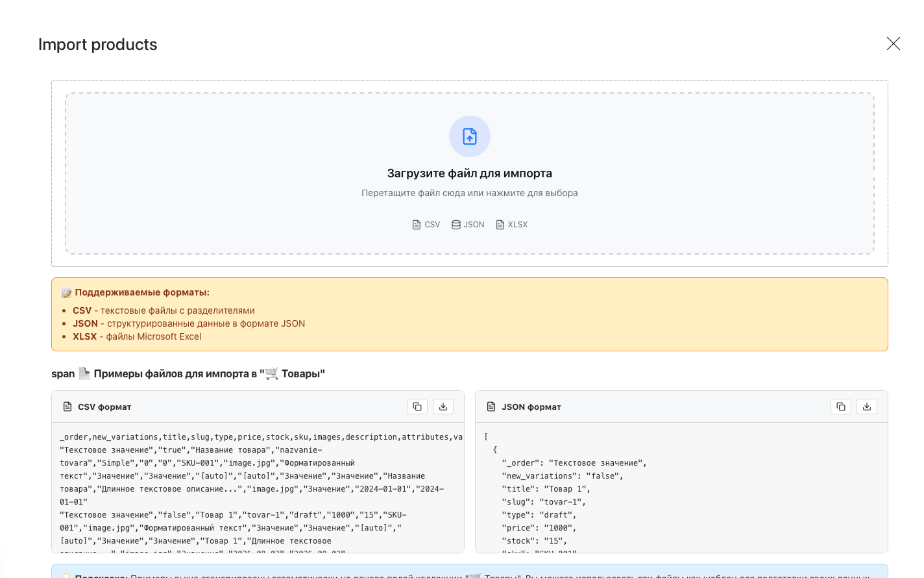Copy the JSON example to clipboard
Viewport: 924px width, 578px height.
click(841, 407)
